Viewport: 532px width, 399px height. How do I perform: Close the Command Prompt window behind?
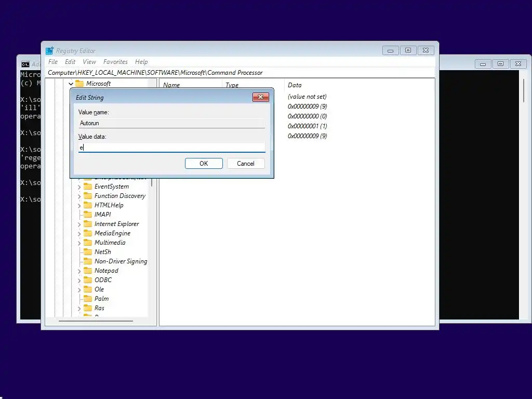(518, 64)
